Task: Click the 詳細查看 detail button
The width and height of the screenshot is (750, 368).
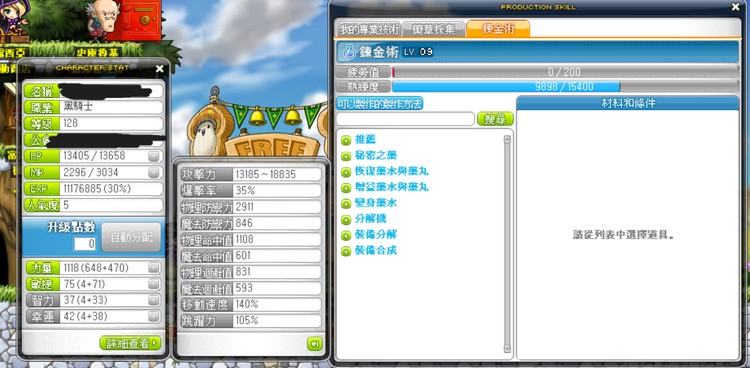Action: pos(130,343)
